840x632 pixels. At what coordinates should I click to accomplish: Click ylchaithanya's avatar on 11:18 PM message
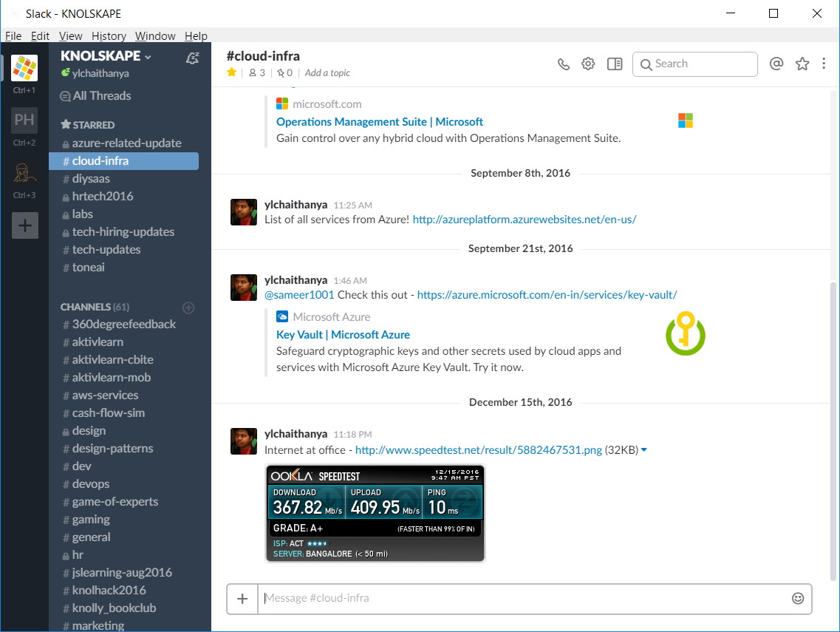pos(244,441)
